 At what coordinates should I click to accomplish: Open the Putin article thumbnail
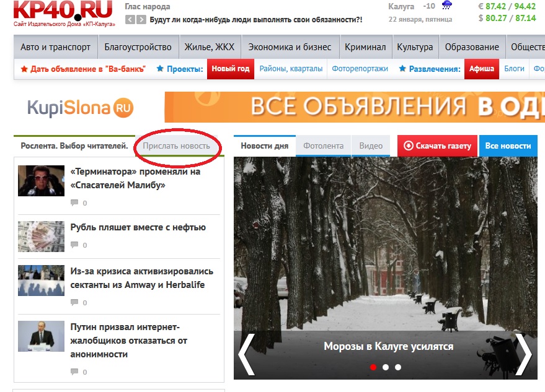tap(41, 336)
